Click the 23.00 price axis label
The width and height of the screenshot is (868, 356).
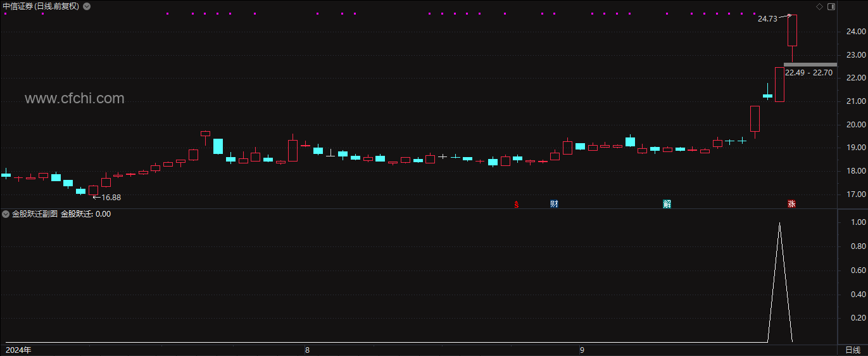(x=855, y=54)
